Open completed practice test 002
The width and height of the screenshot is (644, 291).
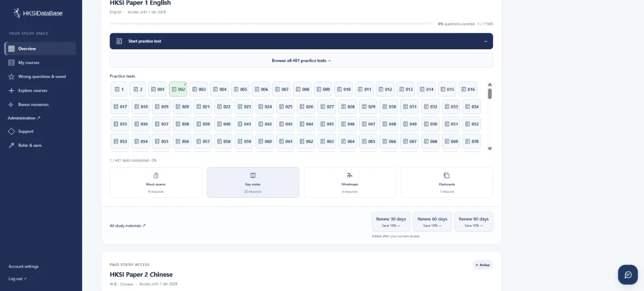[178, 89]
